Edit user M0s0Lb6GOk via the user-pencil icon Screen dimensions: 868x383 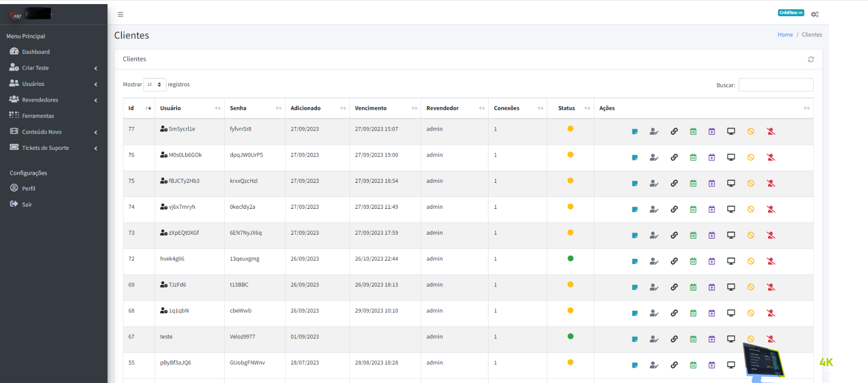[x=654, y=157]
